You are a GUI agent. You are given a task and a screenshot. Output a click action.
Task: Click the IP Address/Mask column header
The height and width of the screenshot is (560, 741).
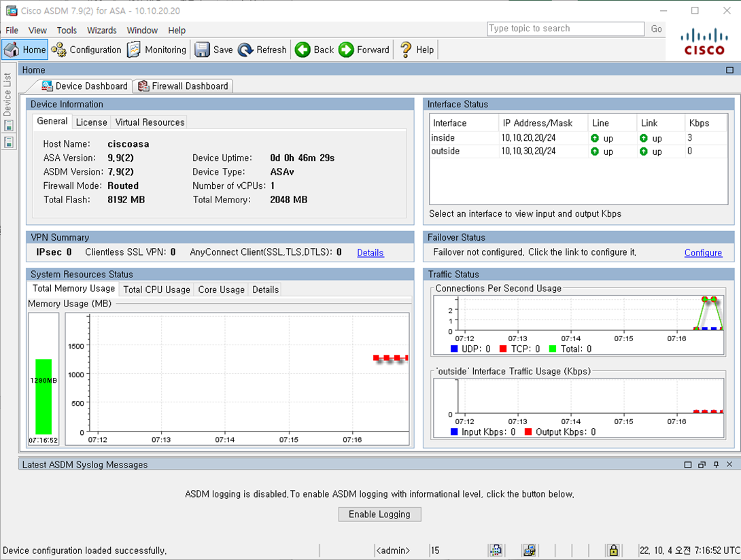pyautogui.click(x=542, y=123)
